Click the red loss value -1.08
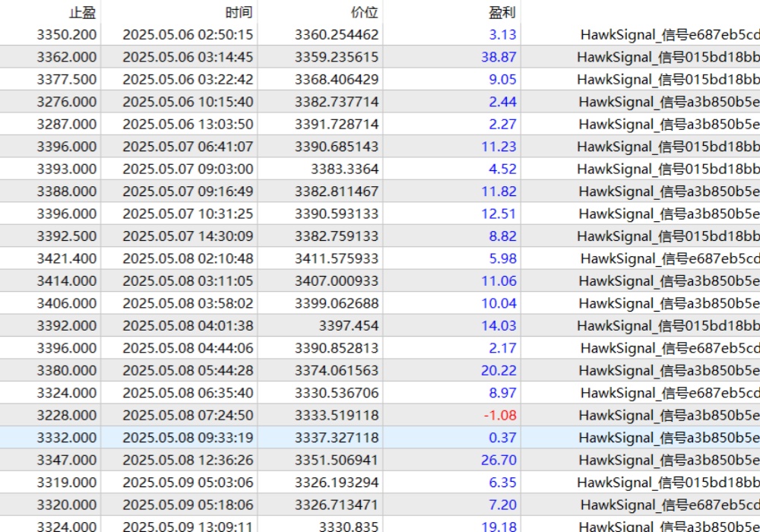 click(500, 415)
